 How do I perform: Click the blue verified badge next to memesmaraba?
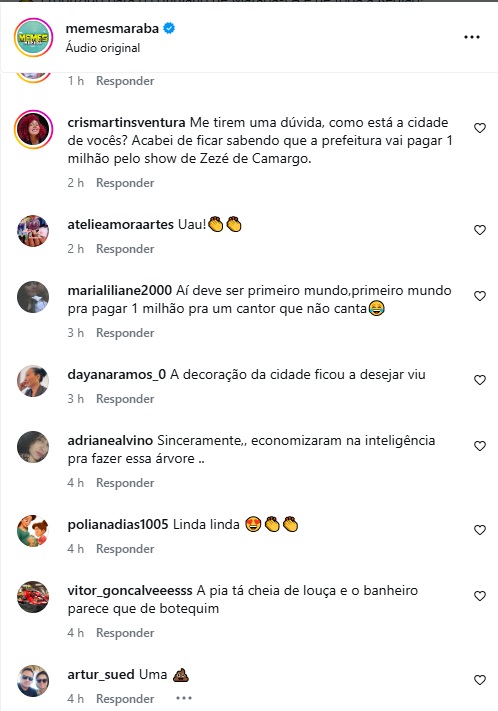point(169,28)
